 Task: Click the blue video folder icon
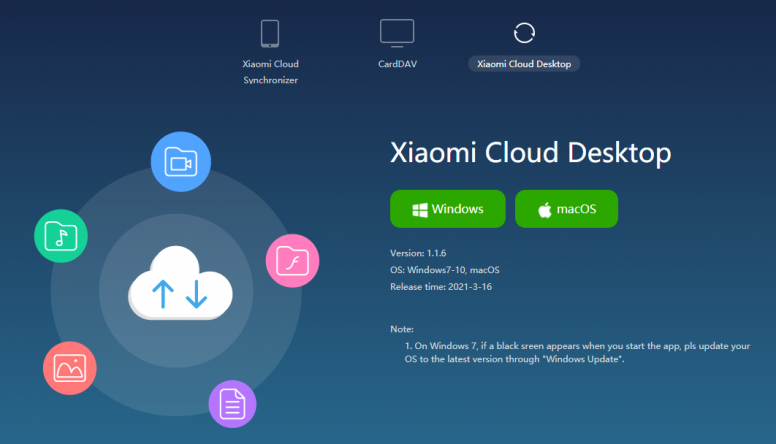pyautogui.click(x=181, y=161)
